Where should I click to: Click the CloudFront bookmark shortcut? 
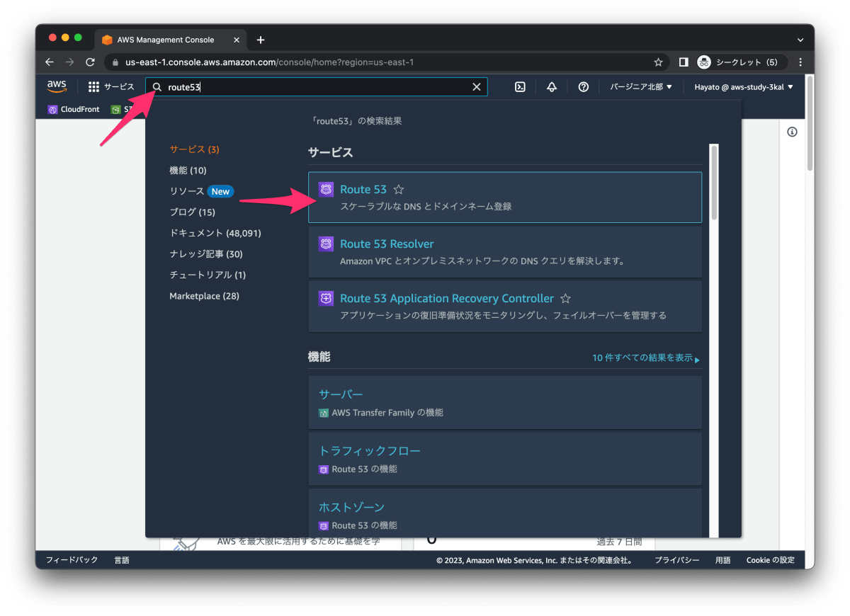[x=74, y=110]
